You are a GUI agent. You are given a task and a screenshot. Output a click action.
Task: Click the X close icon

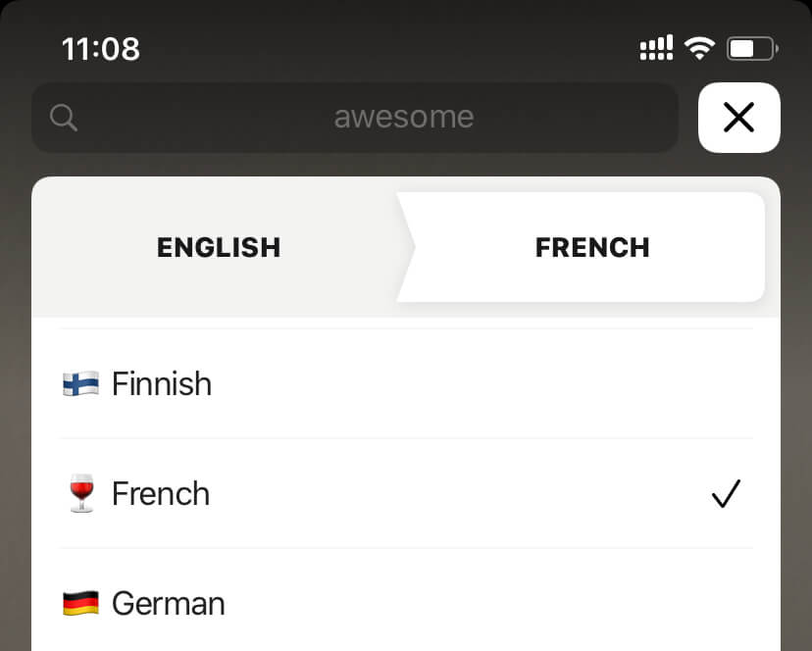[x=738, y=118]
